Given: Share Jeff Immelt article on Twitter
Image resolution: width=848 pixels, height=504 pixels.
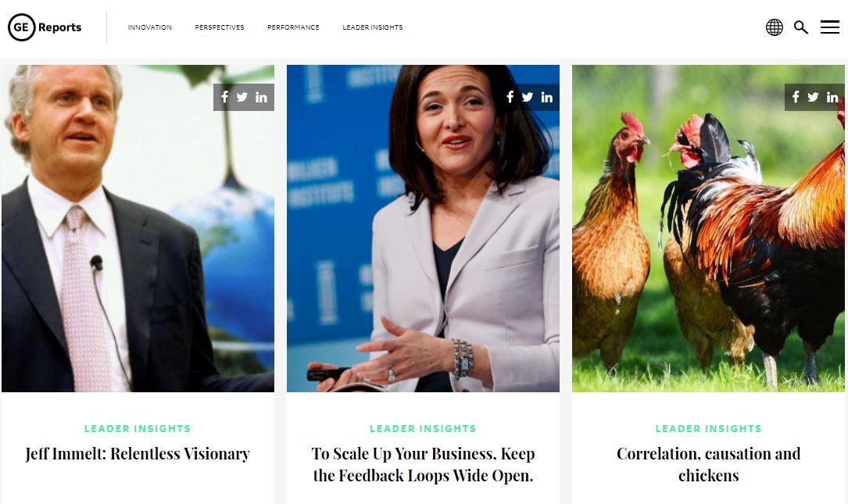Looking at the screenshot, I should (x=242, y=97).
